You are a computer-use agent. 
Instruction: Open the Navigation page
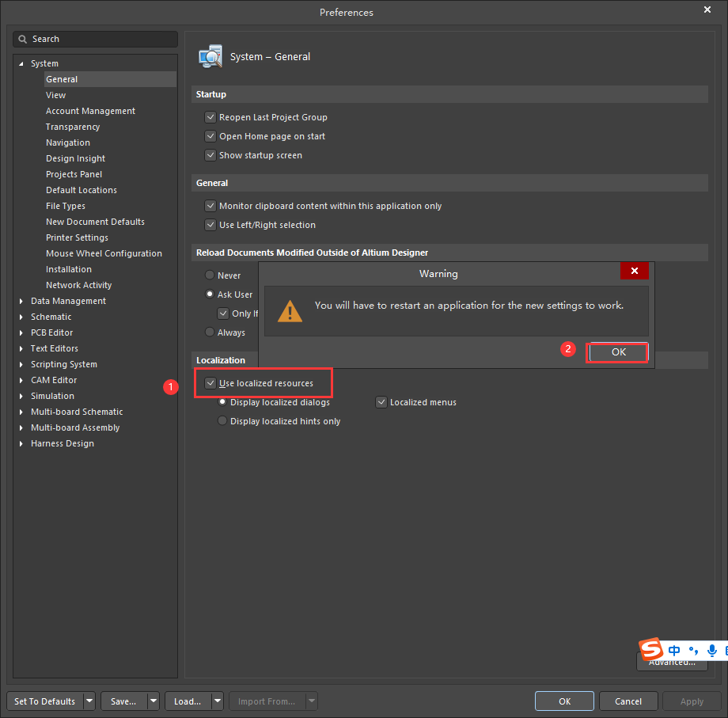coord(68,142)
